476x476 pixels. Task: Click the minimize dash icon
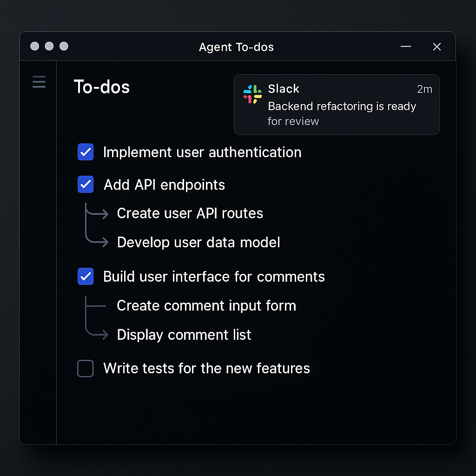[x=406, y=47]
